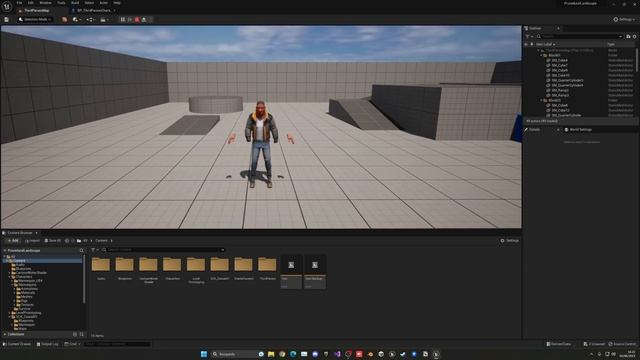Toggle visibility of SM_Cube4

[x=526, y=60]
